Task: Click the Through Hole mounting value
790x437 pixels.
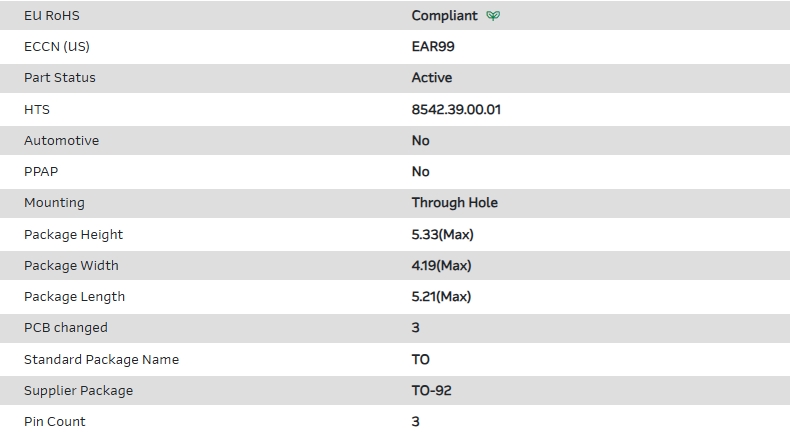Action: point(454,202)
